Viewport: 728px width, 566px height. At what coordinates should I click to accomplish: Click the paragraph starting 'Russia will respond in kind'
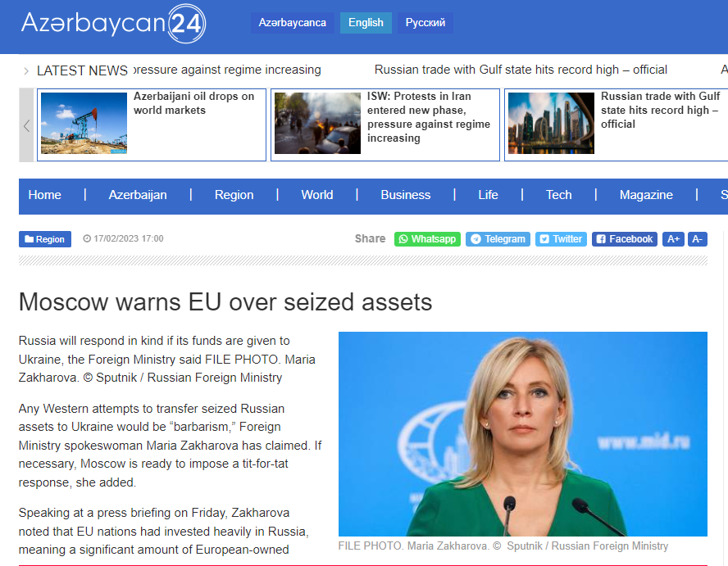[x=167, y=359]
